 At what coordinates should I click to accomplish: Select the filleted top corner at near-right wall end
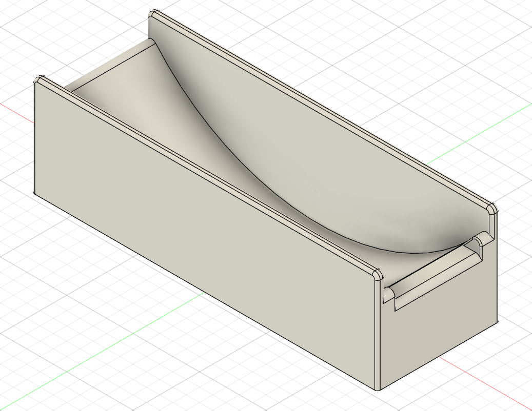tap(378, 275)
